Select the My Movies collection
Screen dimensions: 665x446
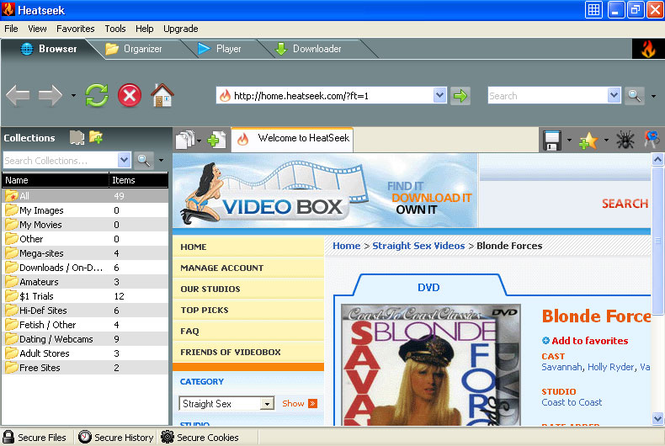click(x=85, y=225)
